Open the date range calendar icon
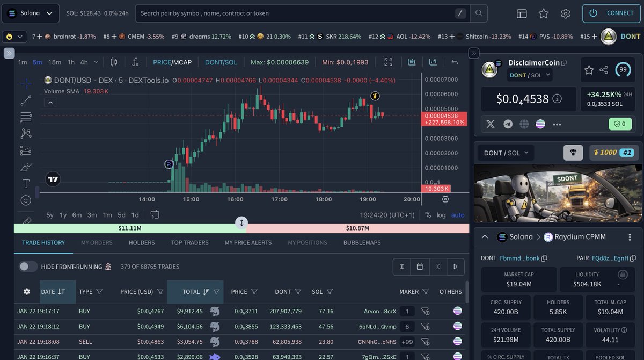Screen dimensions: 644x360 (x=155, y=215)
